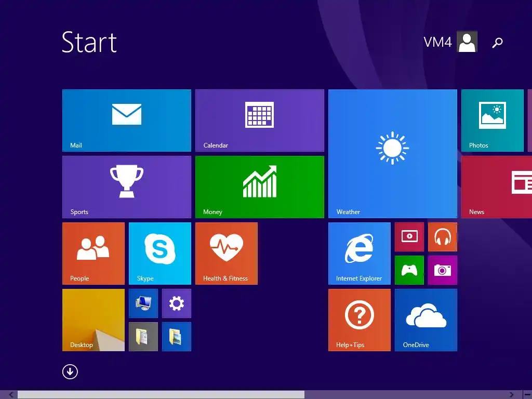Open the News tile
Image resolution: width=532 pixels, height=399 pixels.
tap(497, 187)
